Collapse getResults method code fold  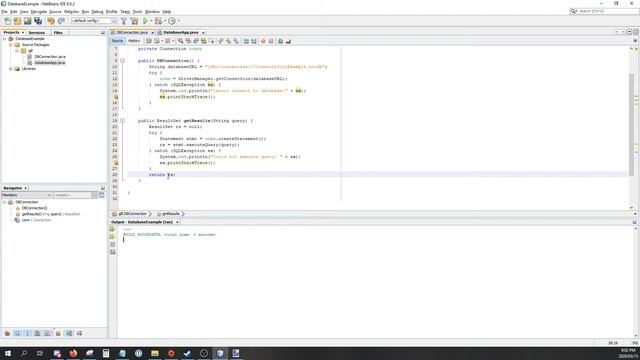(x=122, y=121)
